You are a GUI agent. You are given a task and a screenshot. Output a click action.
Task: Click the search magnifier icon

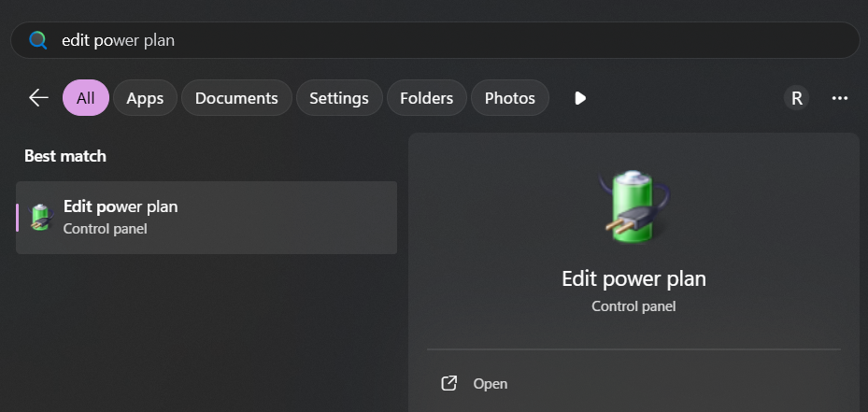pos(38,40)
